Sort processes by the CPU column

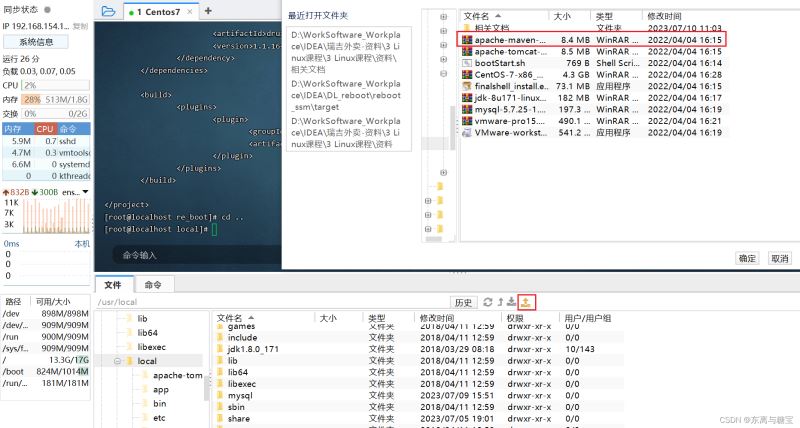coord(46,129)
